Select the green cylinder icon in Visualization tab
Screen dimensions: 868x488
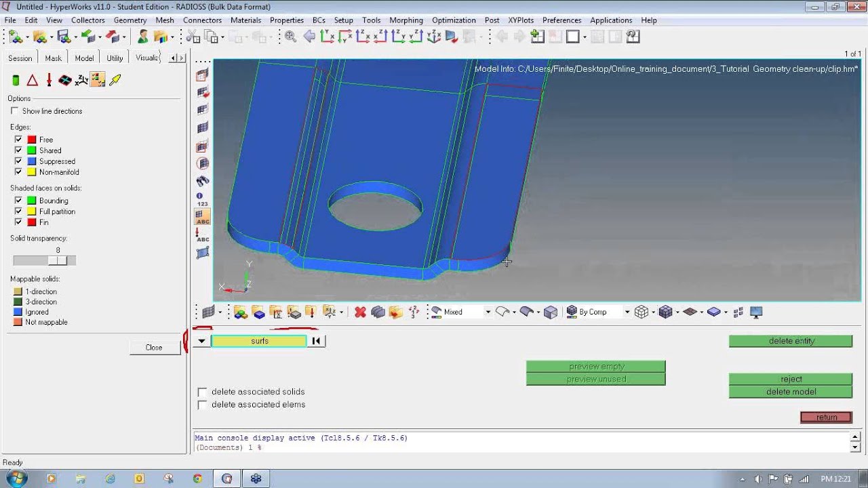coord(16,80)
